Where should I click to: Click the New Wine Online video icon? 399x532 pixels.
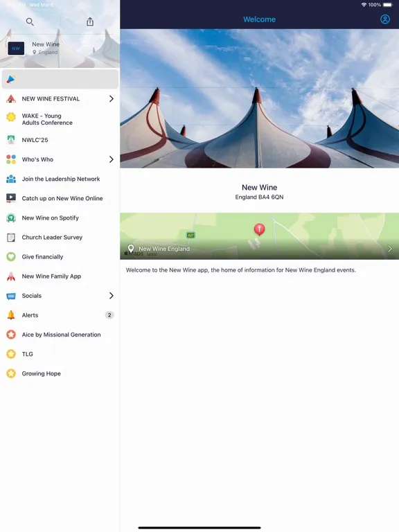(x=11, y=198)
